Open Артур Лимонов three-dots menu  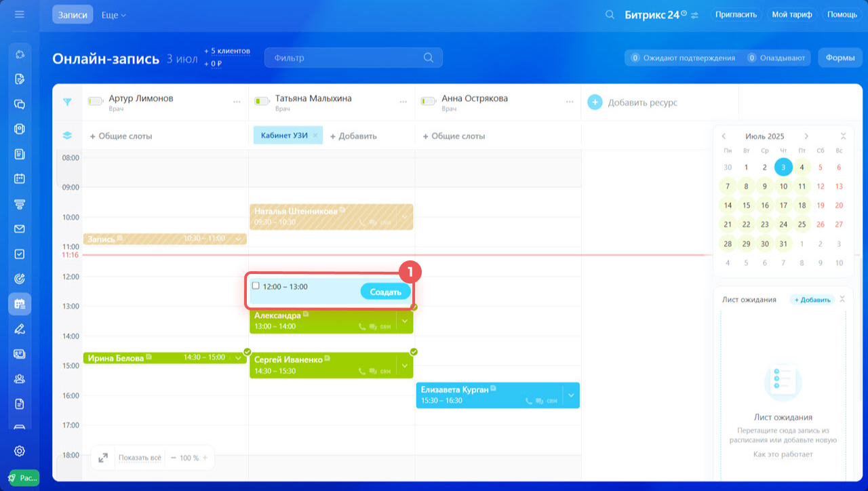coord(237,102)
